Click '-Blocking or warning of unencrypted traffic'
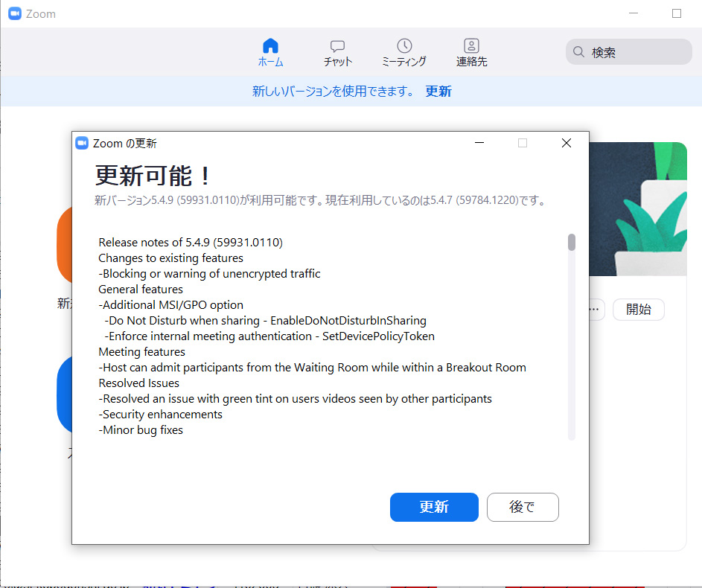Viewport: 702px width, 588px height. click(209, 274)
